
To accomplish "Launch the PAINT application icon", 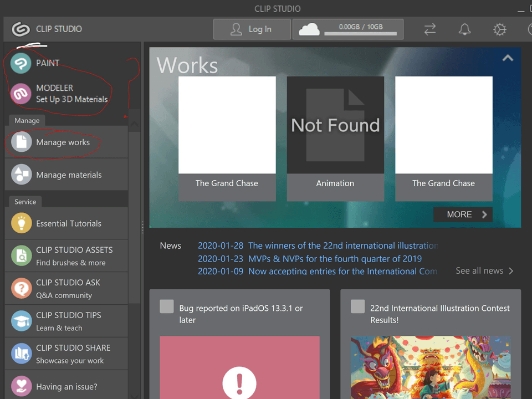I will (21, 63).
